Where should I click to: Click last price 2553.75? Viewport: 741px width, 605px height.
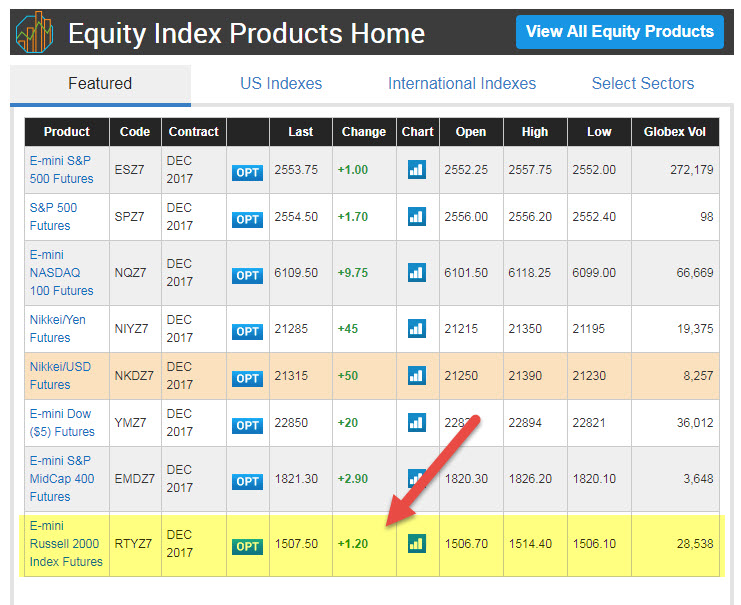click(296, 170)
